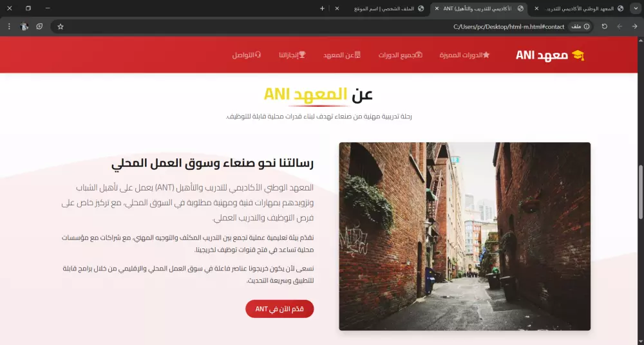
Task: Close the الملف الشخصي tab
Action: click(337, 8)
